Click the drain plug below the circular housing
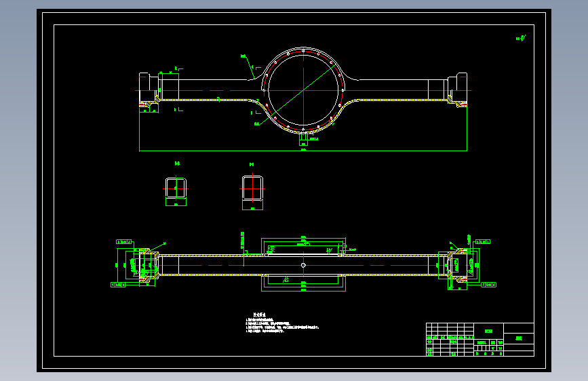Viewport: 588px width, 381px height. click(x=303, y=139)
